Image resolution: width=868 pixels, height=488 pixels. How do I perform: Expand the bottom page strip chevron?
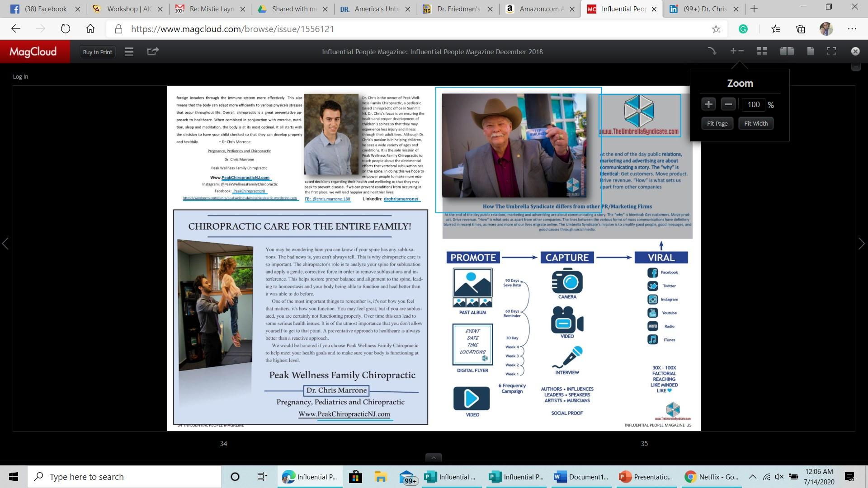434,458
